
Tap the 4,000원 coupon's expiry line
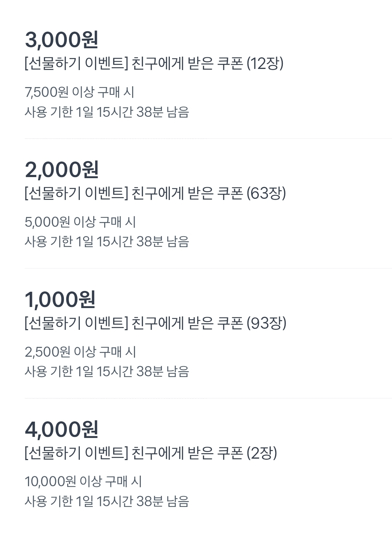[x=107, y=501]
